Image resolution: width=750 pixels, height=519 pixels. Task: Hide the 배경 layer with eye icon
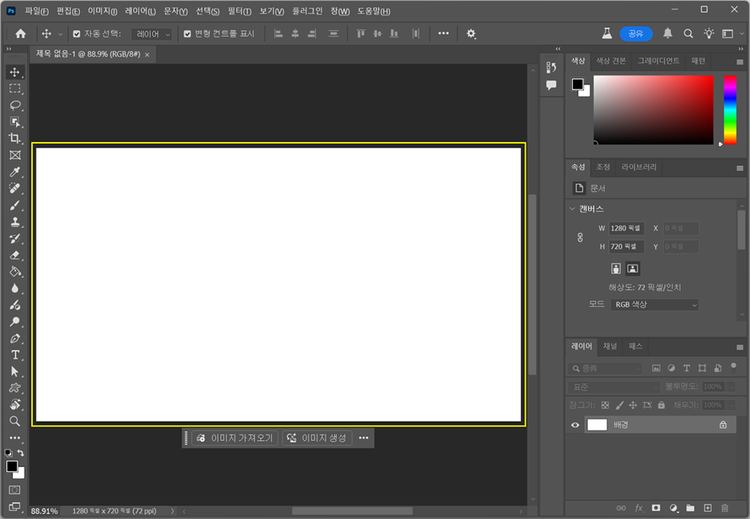[x=575, y=425]
